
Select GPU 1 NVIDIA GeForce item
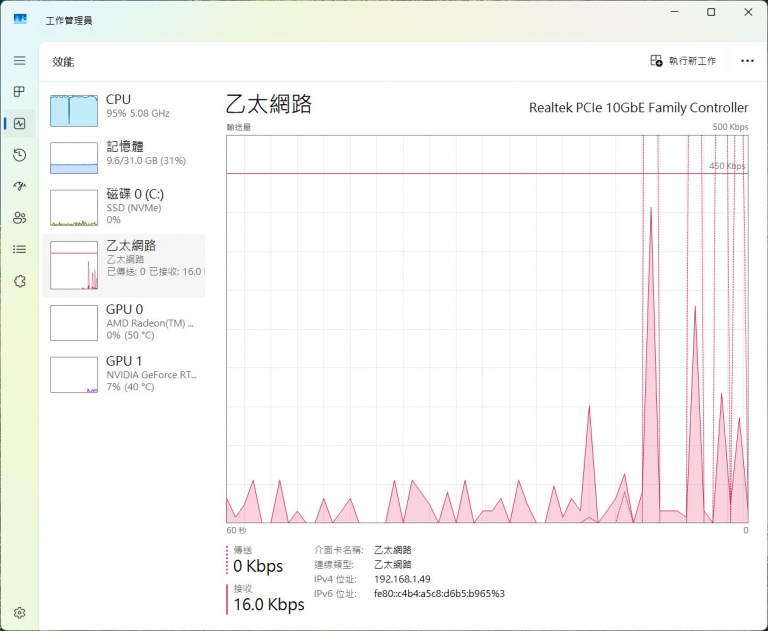(126, 374)
